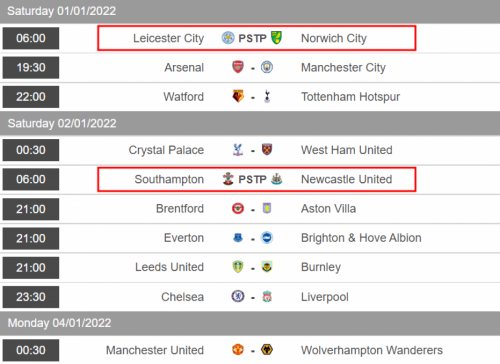Click the Norwich City crest icon

tap(276, 38)
